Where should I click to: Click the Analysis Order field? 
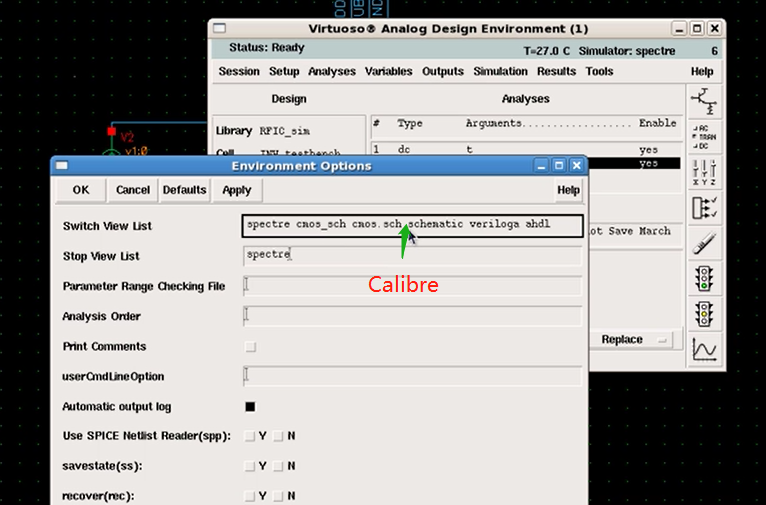(x=412, y=316)
